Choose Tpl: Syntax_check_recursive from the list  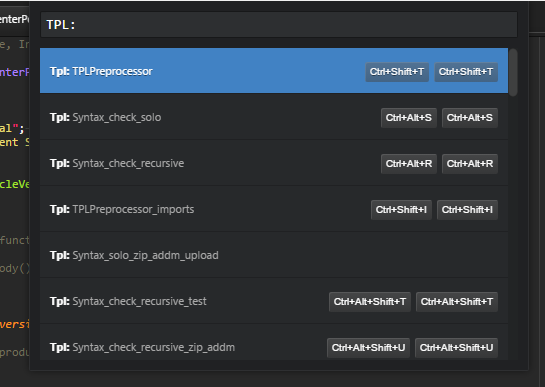pos(274,163)
